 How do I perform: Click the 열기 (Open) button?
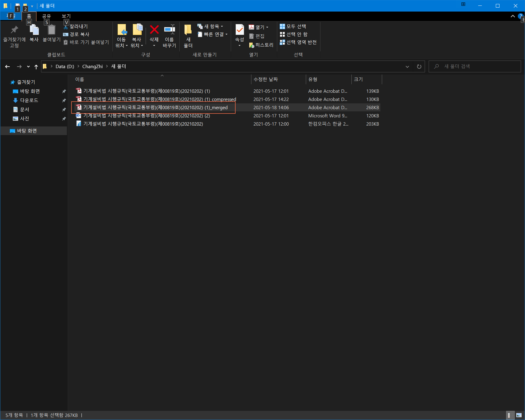click(x=257, y=27)
